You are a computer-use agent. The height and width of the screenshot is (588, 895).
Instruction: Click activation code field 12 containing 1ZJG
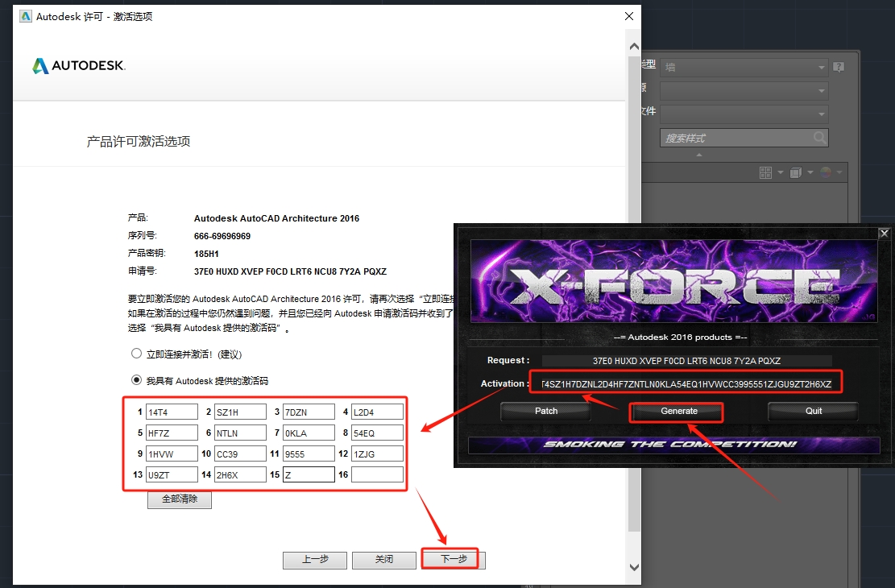click(377, 453)
